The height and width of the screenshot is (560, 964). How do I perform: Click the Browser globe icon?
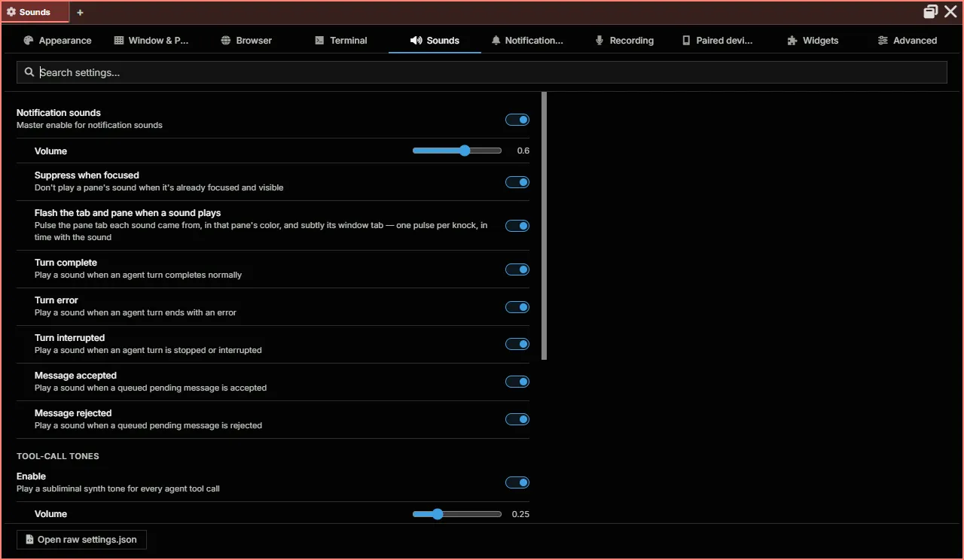[226, 41]
